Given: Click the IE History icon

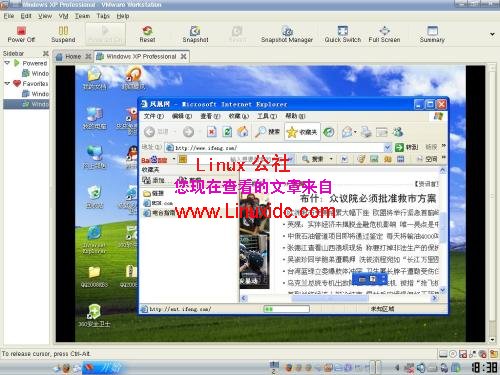Looking at the screenshot, I should pos(329,132).
